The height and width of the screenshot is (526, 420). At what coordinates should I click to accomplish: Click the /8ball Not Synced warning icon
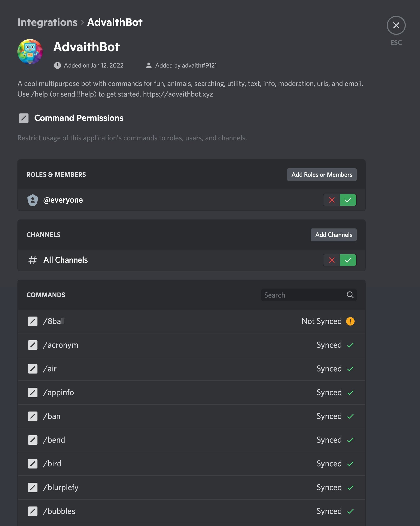click(350, 321)
